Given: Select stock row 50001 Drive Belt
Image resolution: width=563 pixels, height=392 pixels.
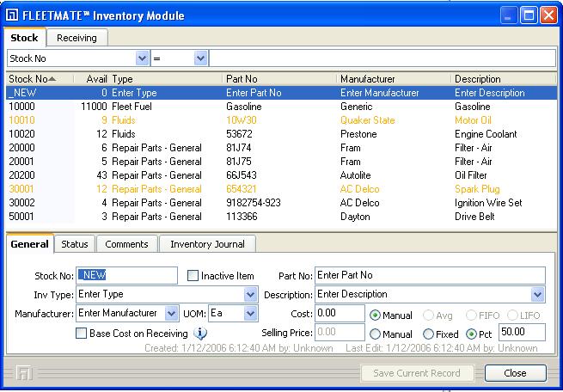Looking at the screenshot, I should point(282,217).
